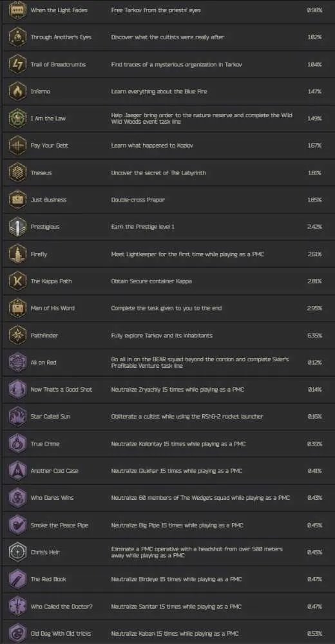Screen dimensions: 335x644
Task: Click the I Am the Law description text
Action: coord(202,118)
